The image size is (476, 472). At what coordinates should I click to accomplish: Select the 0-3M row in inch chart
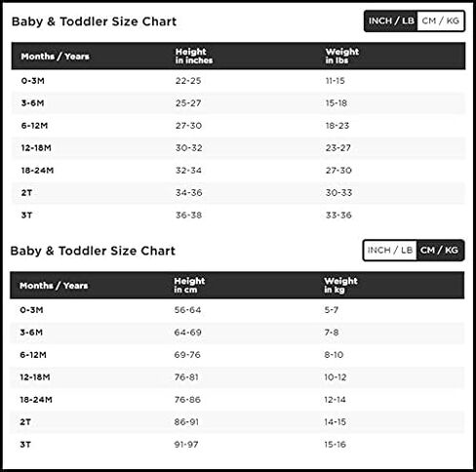click(238, 81)
